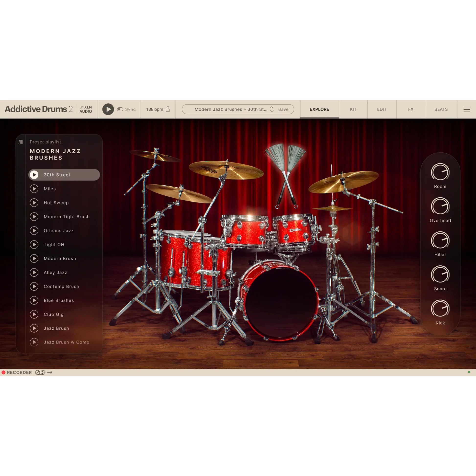Preview the Miles preset play icon

[x=34, y=189]
